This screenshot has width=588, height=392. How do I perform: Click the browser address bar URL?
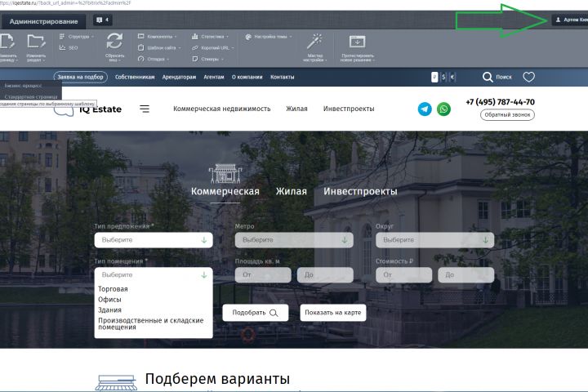(65, 3)
